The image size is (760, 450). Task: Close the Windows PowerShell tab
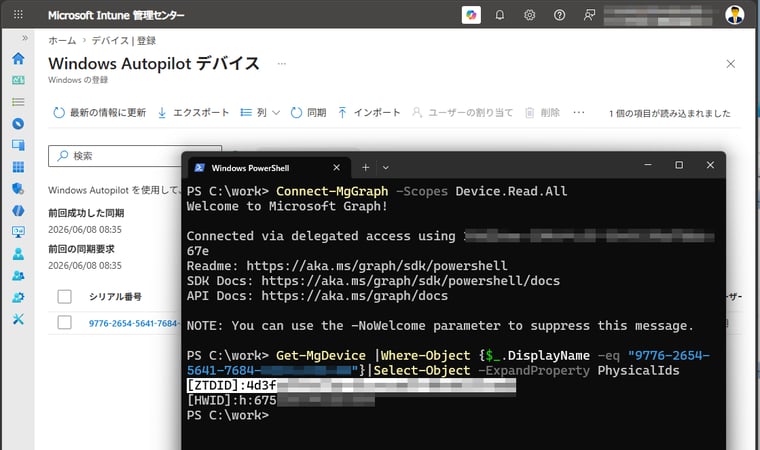click(336, 168)
